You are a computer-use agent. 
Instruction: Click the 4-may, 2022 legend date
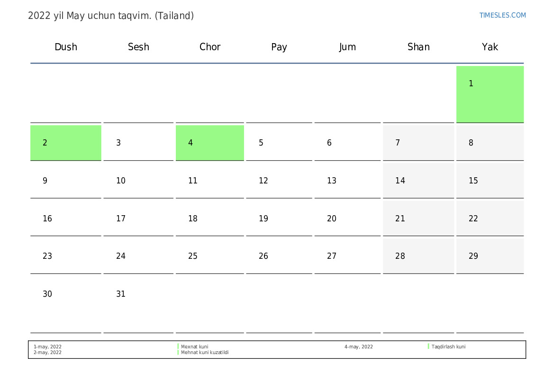[358, 347]
